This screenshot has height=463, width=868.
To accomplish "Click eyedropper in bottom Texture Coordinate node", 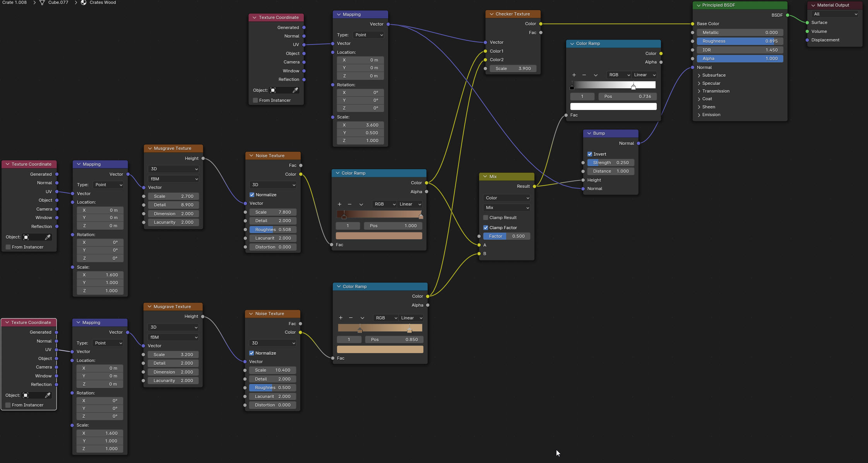I will 48,395.
